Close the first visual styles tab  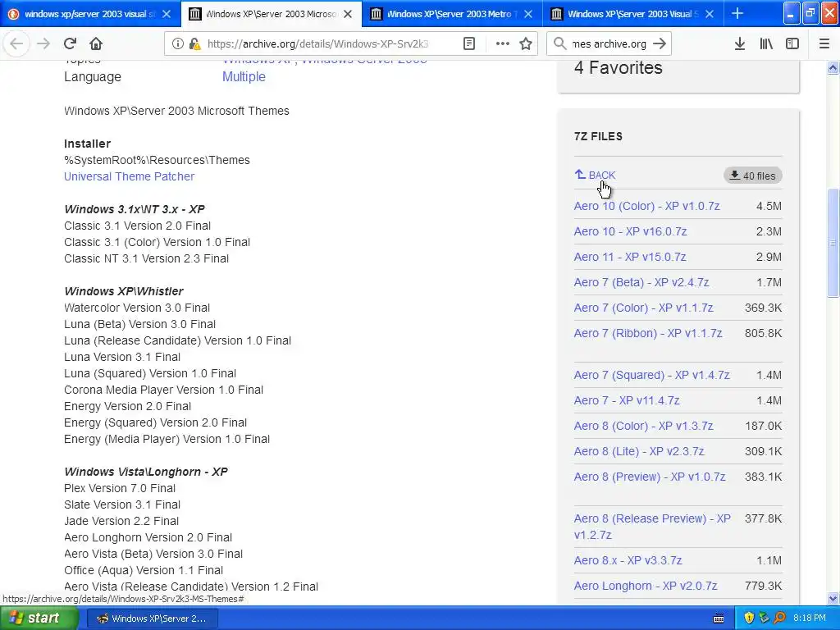pyautogui.click(x=167, y=14)
